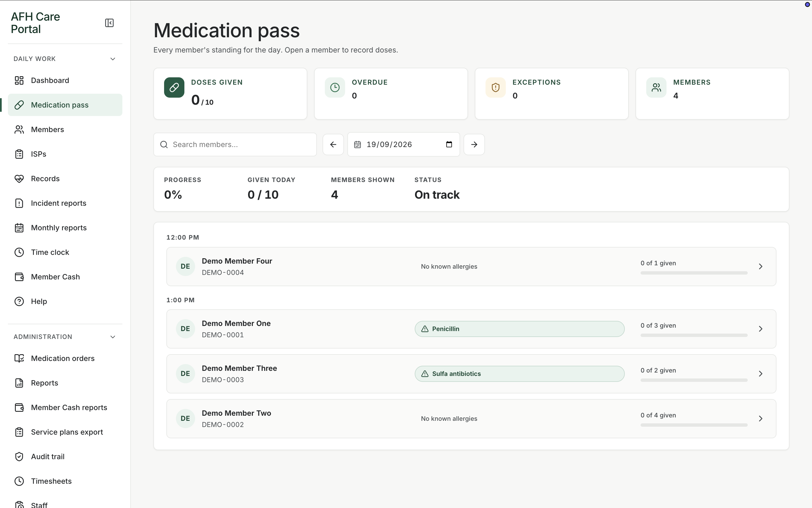Click the 0 of 4 given progress bar

[x=694, y=425]
